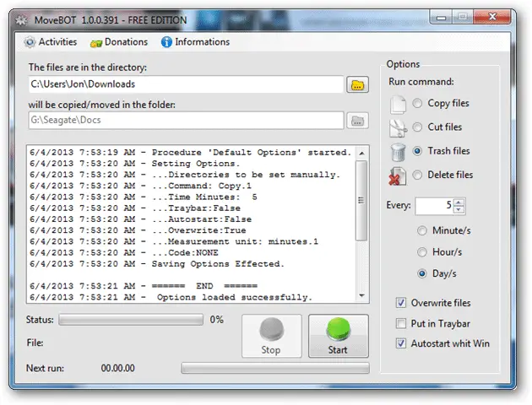This screenshot has width=532, height=405.
Task: Click the blue Informations icon
Action: coord(166,42)
